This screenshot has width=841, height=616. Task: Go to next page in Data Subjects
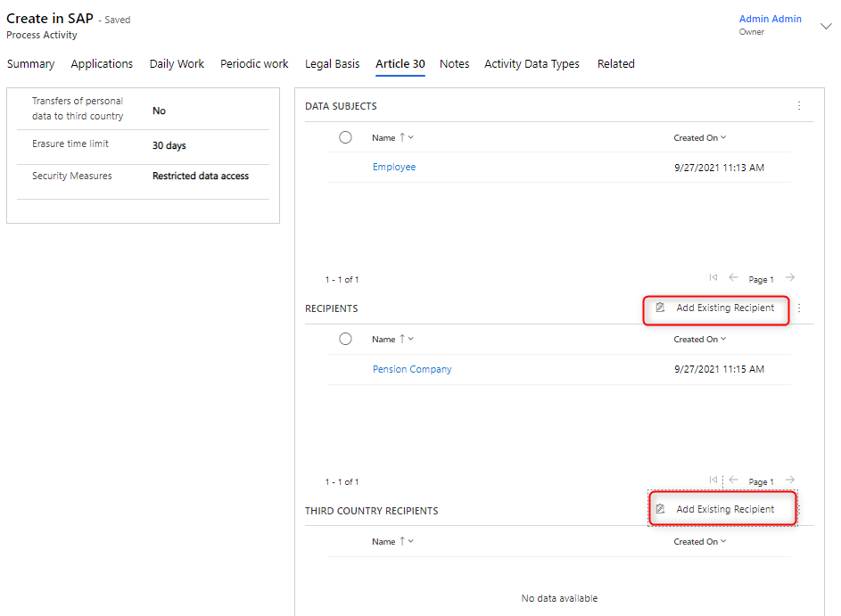[x=790, y=278]
